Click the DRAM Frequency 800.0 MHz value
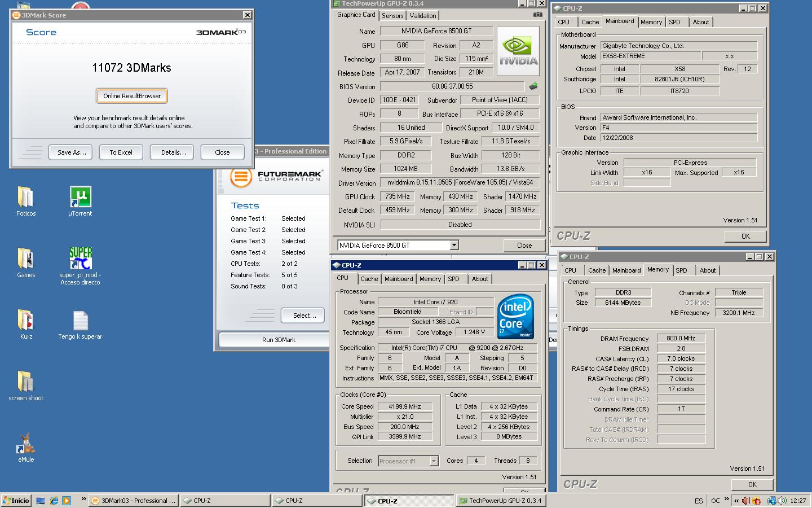Screen dimensions: 812x508 681,338
